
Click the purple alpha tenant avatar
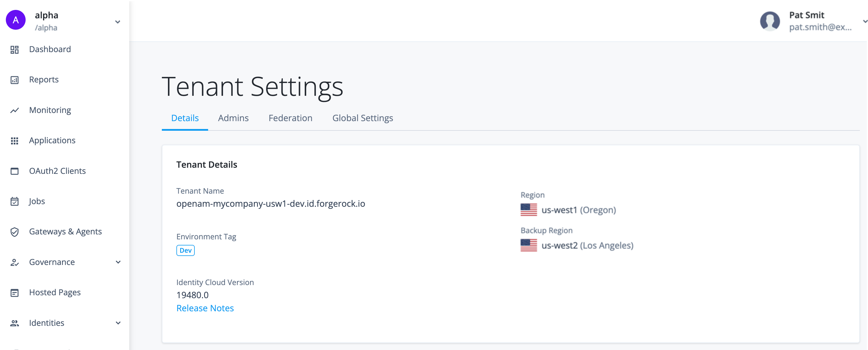pyautogui.click(x=15, y=20)
